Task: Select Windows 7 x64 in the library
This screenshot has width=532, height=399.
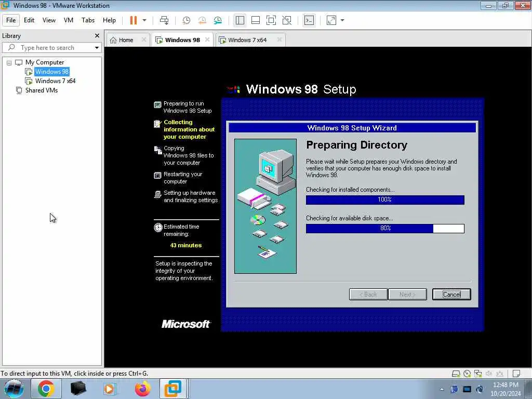Action: [x=55, y=81]
